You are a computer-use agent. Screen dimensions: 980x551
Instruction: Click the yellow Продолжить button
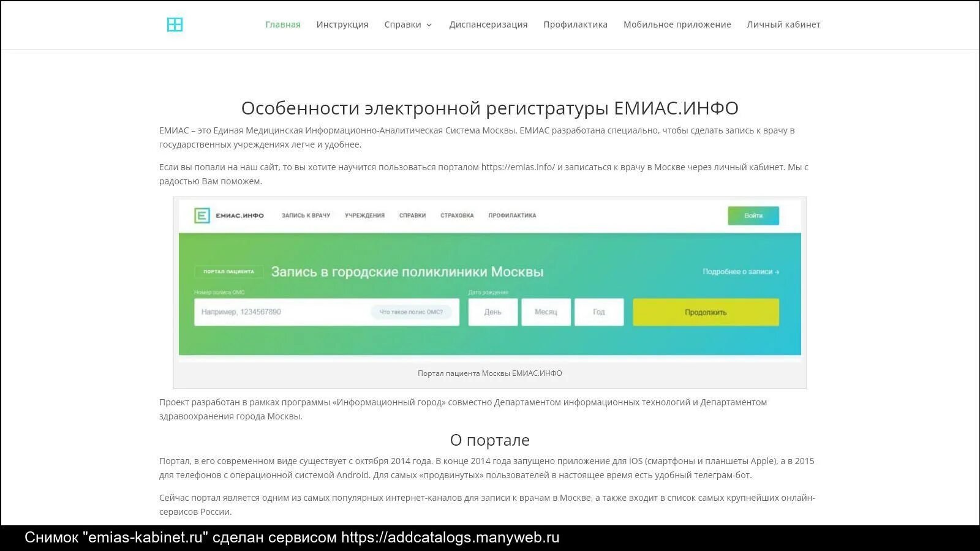(706, 312)
